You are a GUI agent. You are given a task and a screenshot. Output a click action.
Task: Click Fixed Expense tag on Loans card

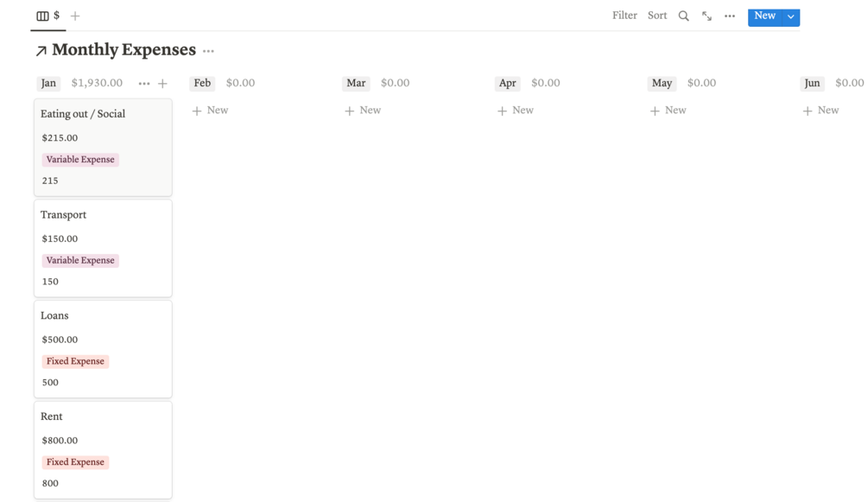(75, 361)
